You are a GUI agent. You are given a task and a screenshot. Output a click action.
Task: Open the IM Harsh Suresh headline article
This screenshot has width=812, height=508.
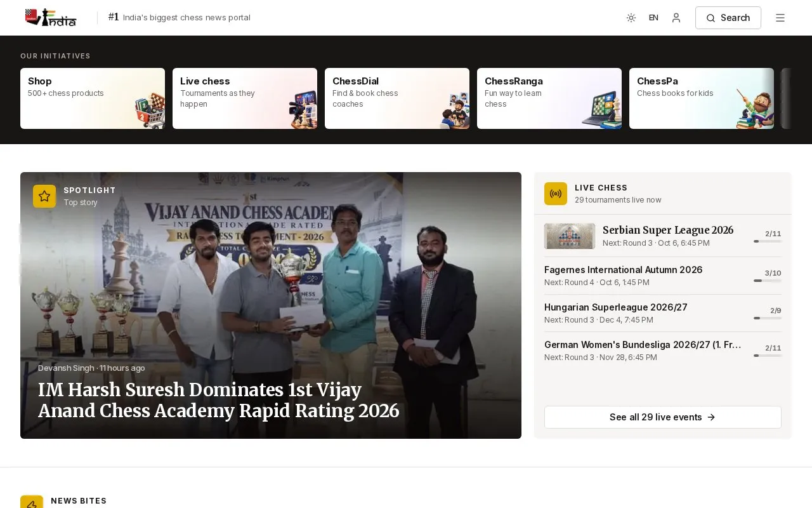[x=219, y=400]
